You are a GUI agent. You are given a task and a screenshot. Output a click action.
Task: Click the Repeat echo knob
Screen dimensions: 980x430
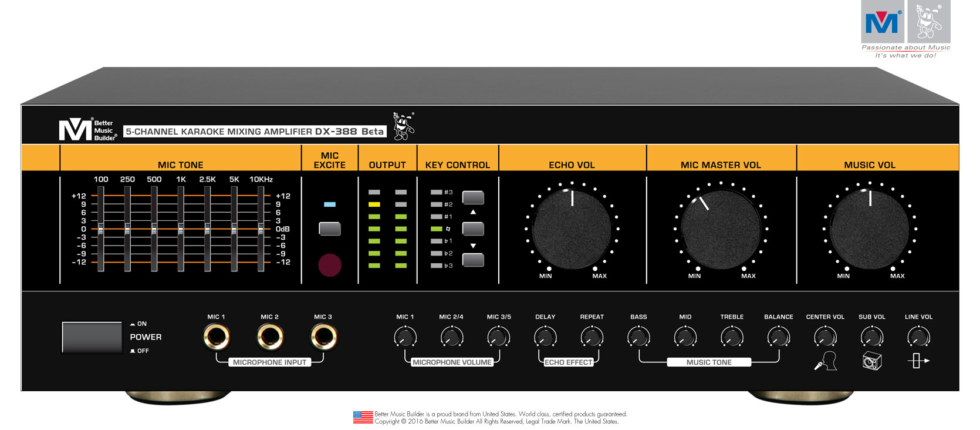pos(592,337)
